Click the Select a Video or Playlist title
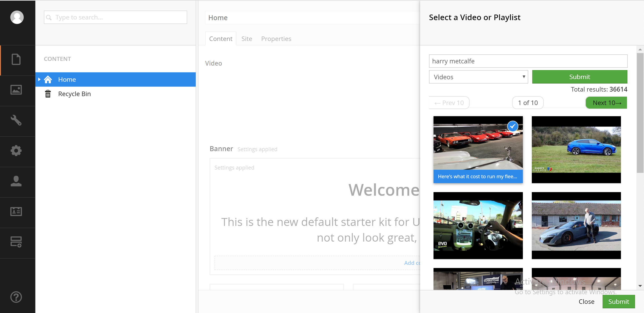Image resolution: width=644 pixels, height=313 pixels. tap(474, 17)
